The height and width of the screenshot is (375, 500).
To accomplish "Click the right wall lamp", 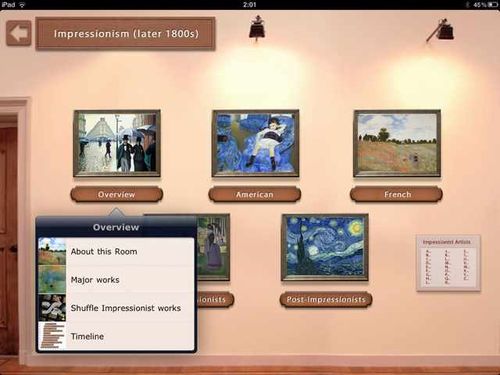I will pos(441,31).
